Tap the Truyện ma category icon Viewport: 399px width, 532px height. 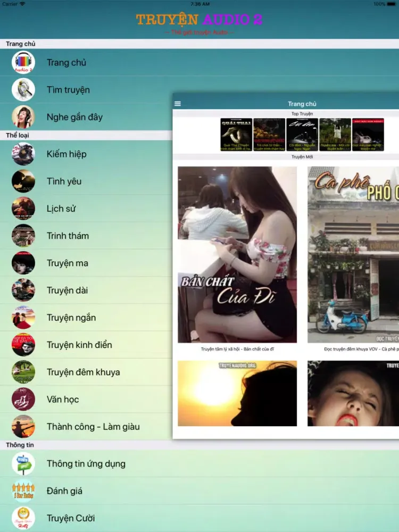click(23, 263)
